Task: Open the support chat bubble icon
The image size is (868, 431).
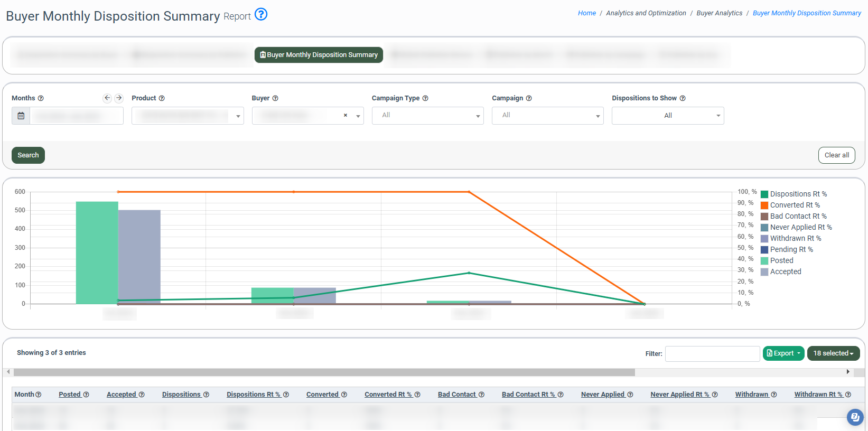Action: click(x=854, y=417)
